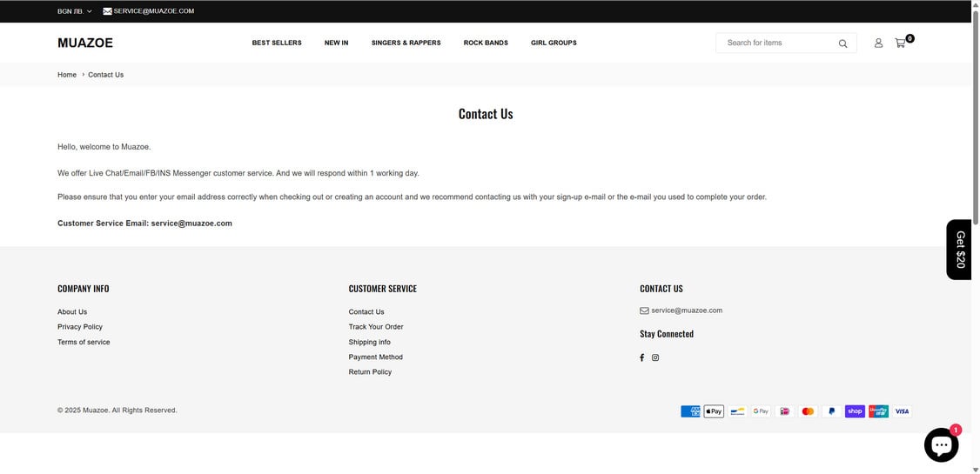Click the COMPANY INFO footer heading
Screen dimensions: 980x474
click(84, 289)
